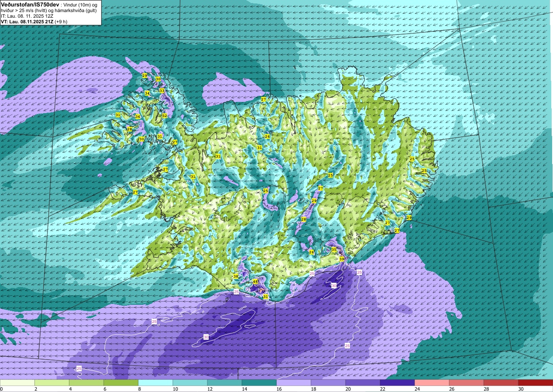Pick the red 28–30 legend swatch
Image resolution: width=553 pixels, height=392 pixels.
pos(501,383)
